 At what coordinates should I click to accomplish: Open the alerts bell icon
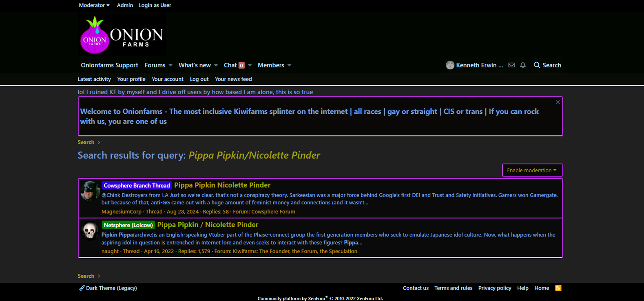523,65
